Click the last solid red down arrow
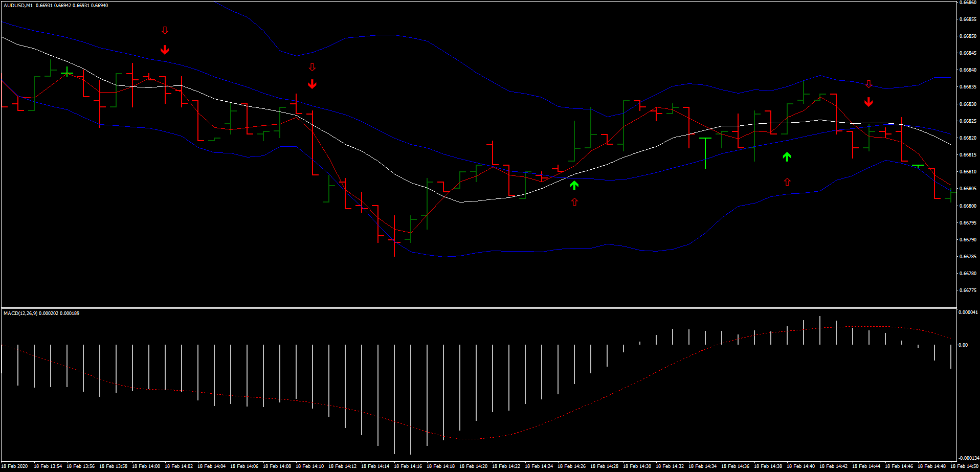980x472 pixels. click(x=868, y=102)
